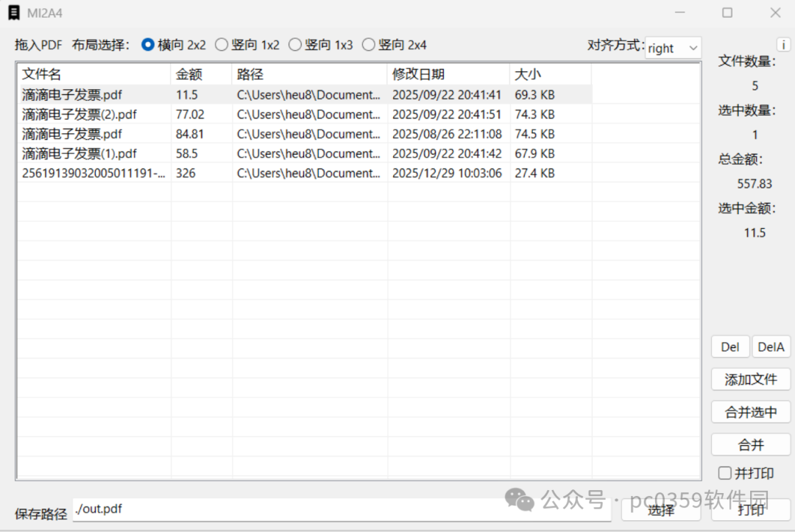Click the 修改日期 column header
Viewport: 795px width, 532px height.
(448, 74)
